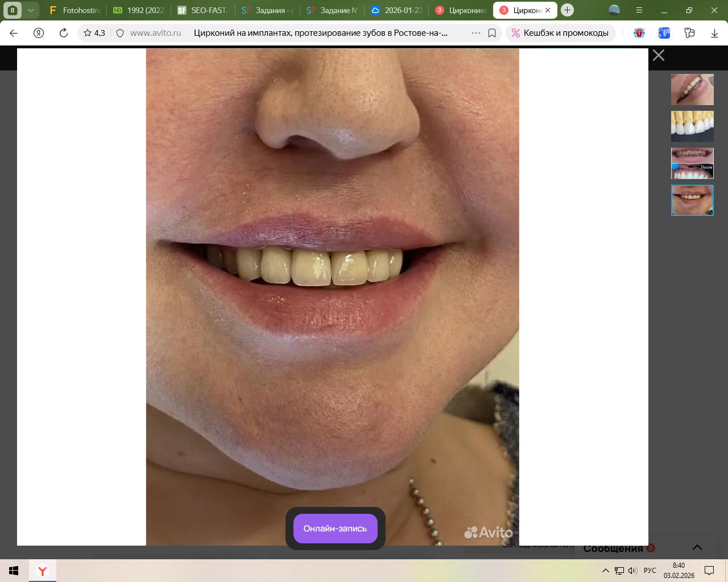
Task: Select the before-after teeth thumbnail
Action: tap(692, 164)
